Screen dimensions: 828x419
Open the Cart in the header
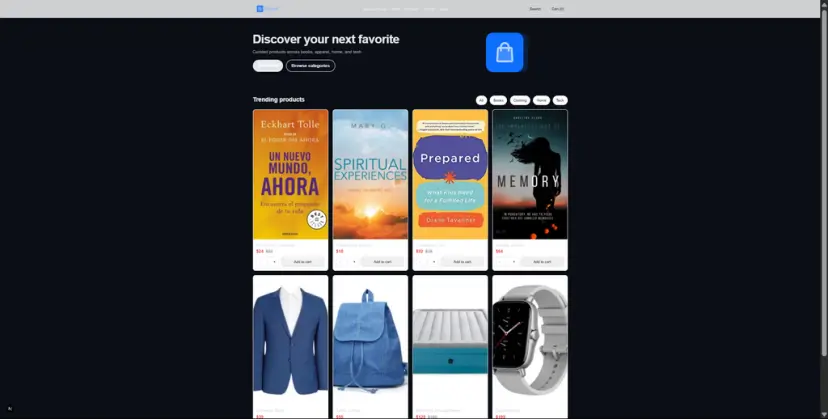(557, 8)
